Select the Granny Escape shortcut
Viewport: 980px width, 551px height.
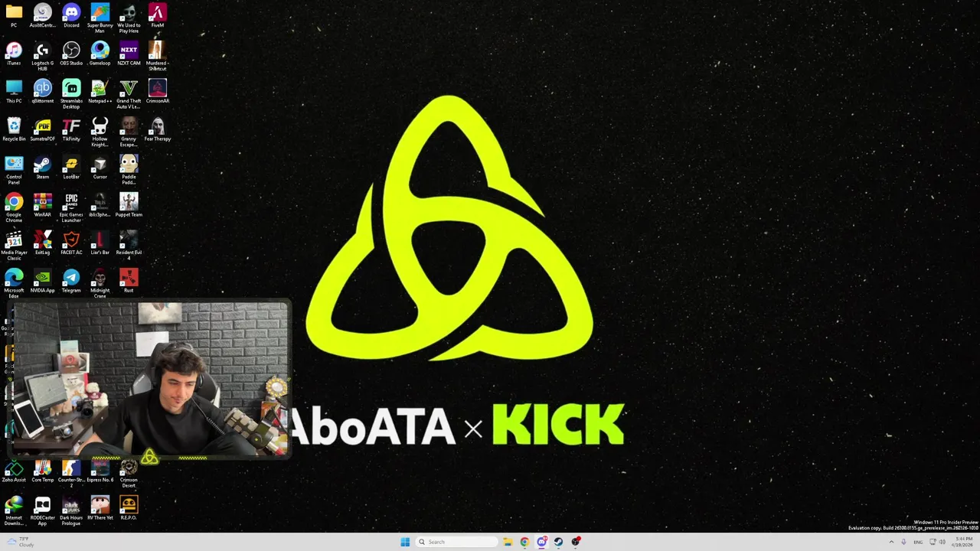coord(129,132)
